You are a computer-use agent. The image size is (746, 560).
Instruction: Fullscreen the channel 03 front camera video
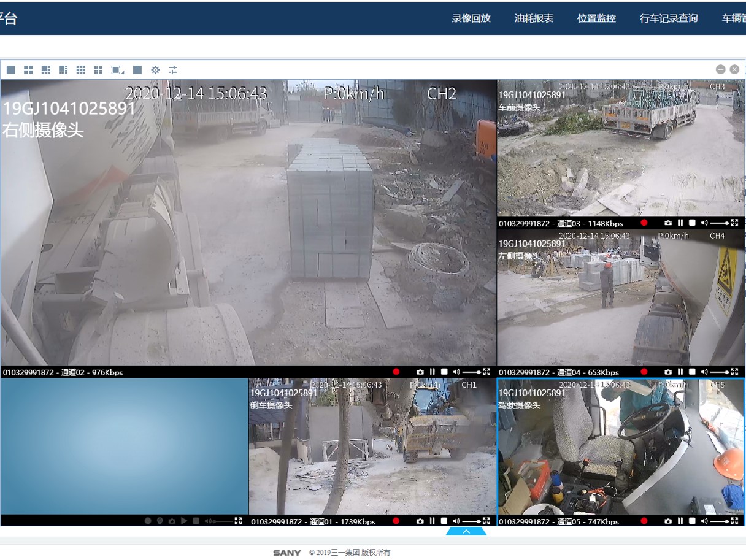[734, 223]
